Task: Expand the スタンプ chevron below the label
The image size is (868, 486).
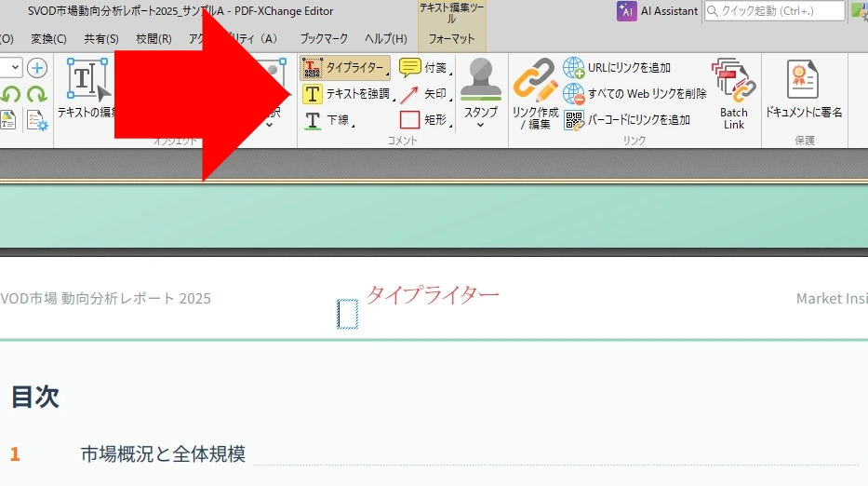Action: click(x=480, y=126)
